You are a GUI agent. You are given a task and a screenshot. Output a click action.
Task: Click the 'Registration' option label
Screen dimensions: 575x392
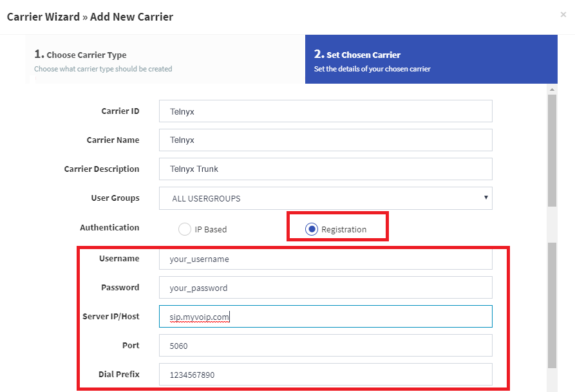344,230
